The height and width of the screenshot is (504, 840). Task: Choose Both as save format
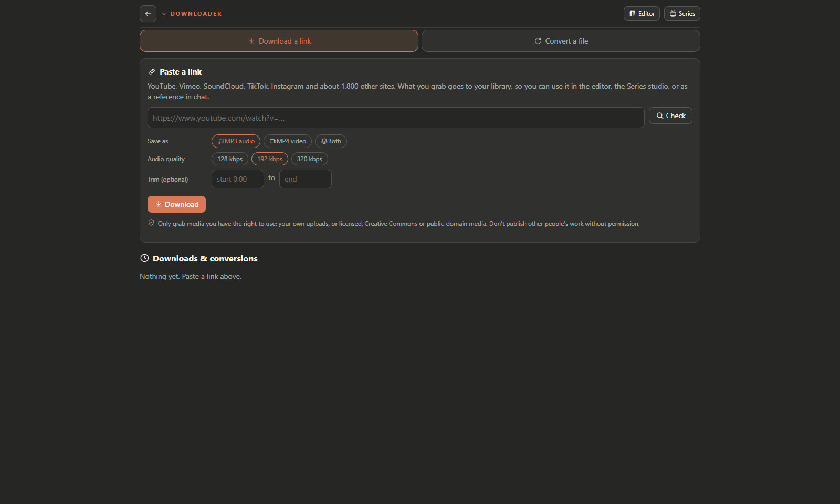coord(331,141)
